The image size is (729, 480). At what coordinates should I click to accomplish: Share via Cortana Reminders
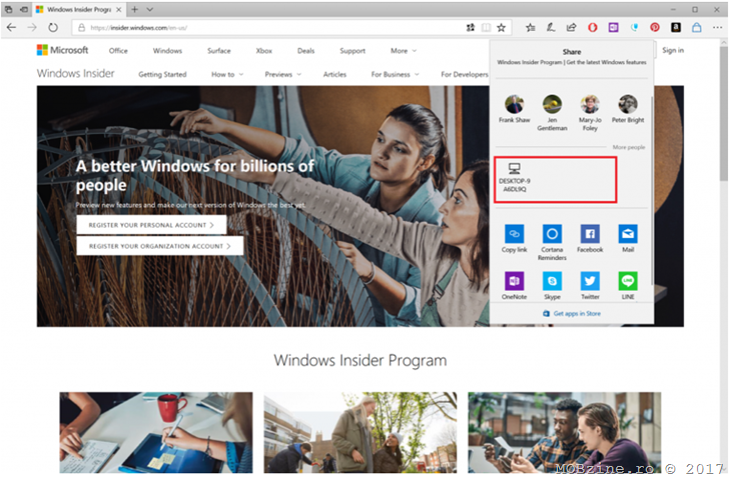click(552, 242)
